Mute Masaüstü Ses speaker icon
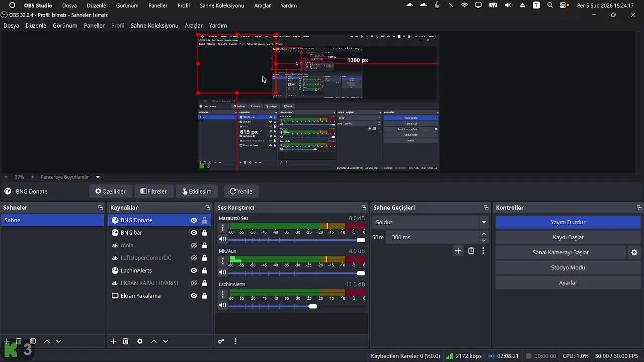 click(223, 239)
